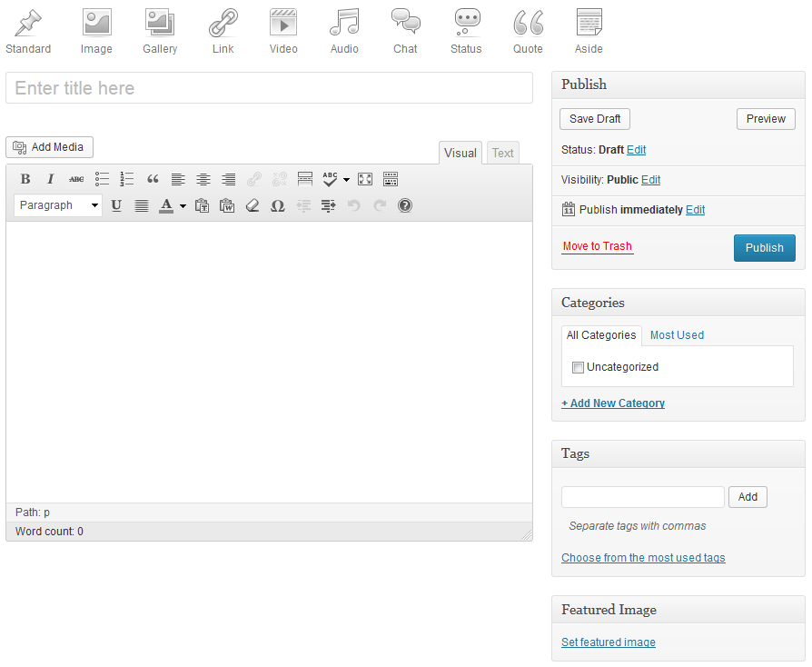
Task: Switch to the Text editor tab
Action: (502, 153)
